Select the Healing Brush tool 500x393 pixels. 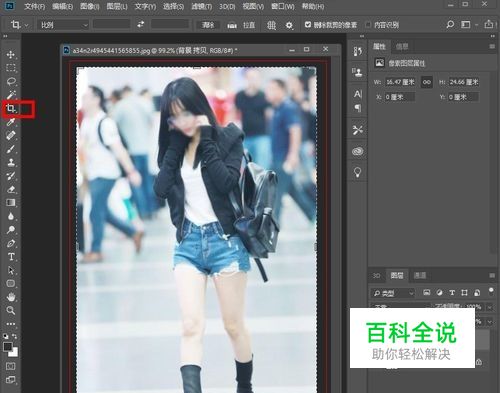click(x=11, y=136)
